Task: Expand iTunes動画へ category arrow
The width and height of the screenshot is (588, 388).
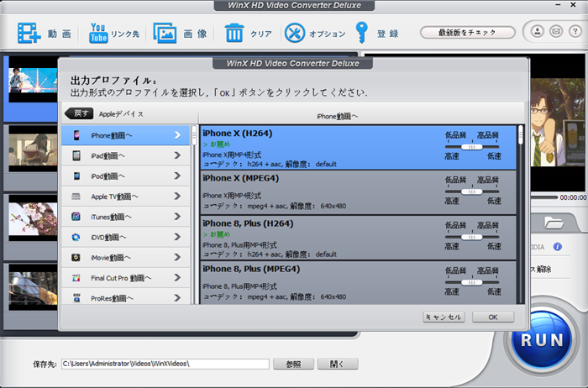Action: [x=177, y=217]
